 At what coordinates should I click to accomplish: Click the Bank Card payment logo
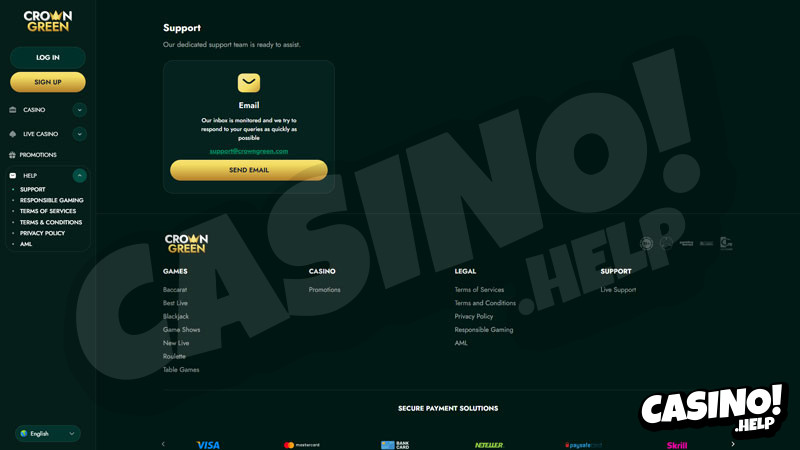point(395,445)
